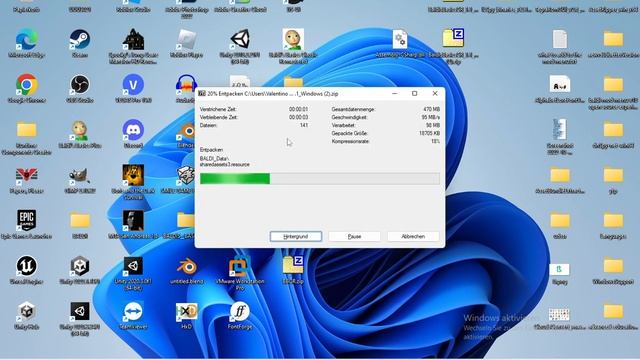Screen dimensions: 640x360
Task: Click the 'Dateien:' label in dialog
Action: 208,125
